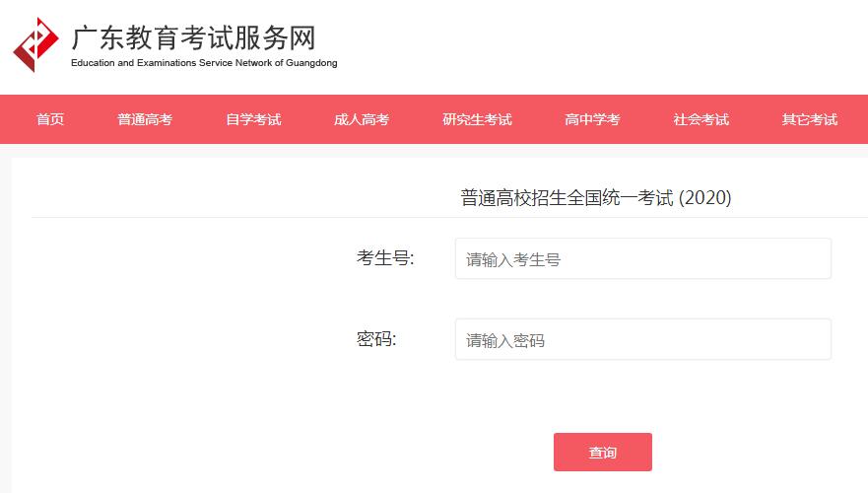Click the red diamond site logo

pyautogui.click(x=36, y=45)
